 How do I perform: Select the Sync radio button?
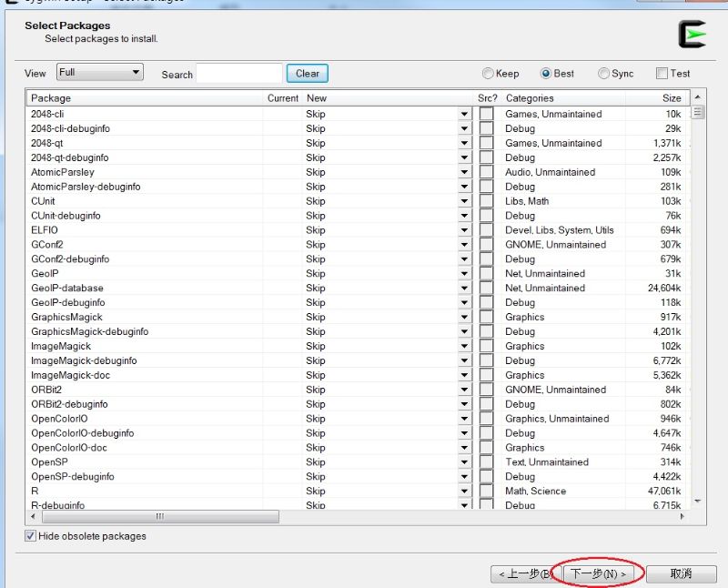pos(603,74)
